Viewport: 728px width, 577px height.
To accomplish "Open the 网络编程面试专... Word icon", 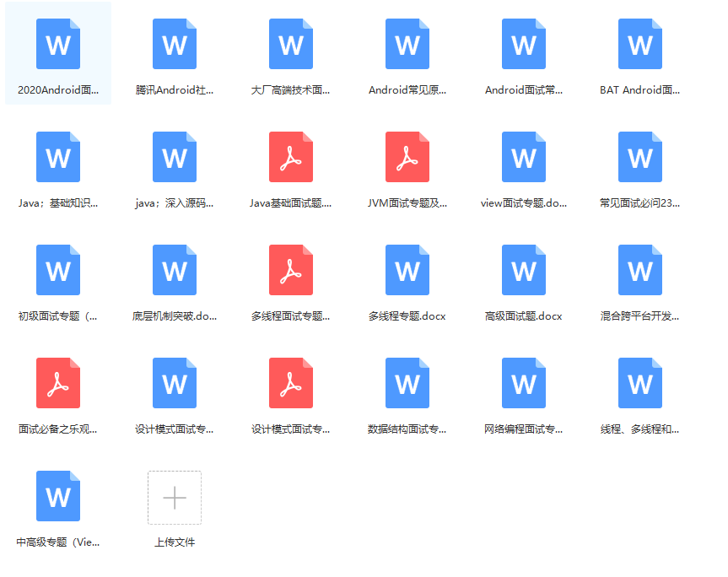I will pyautogui.click(x=524, y=383).
